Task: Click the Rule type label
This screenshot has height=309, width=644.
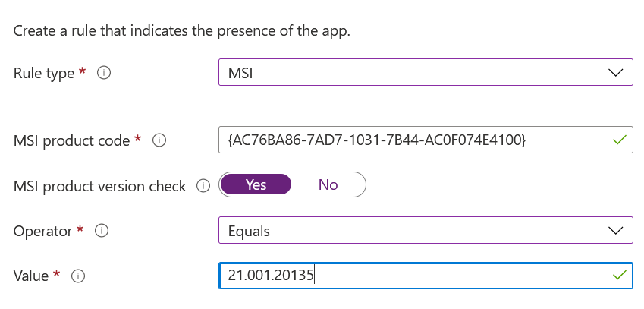Action: coord(44,74)
